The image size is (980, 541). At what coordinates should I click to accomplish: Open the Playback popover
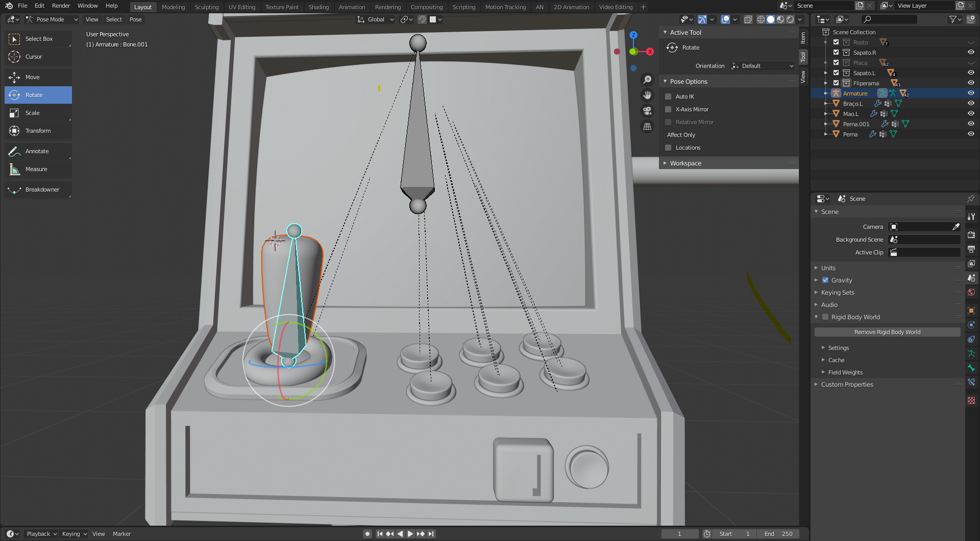[x=41, y=534]
